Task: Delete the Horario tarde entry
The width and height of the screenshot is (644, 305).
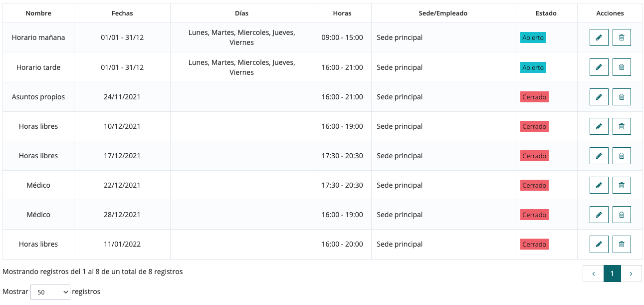Action: pos(622,67)
